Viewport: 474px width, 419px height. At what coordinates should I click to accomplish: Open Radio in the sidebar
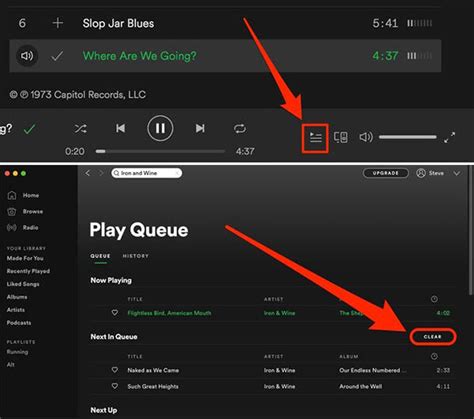30,227
